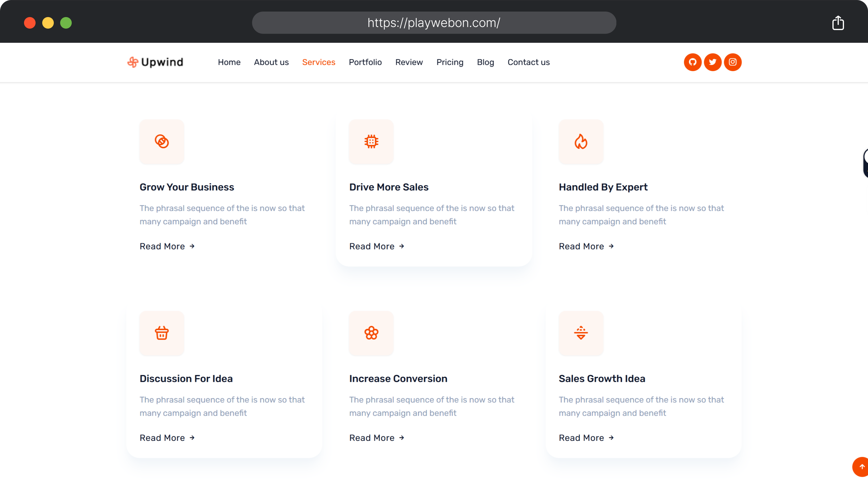Click the playwebon.com address bar
The width and height of the screenshot is (868, 488).
434,23
